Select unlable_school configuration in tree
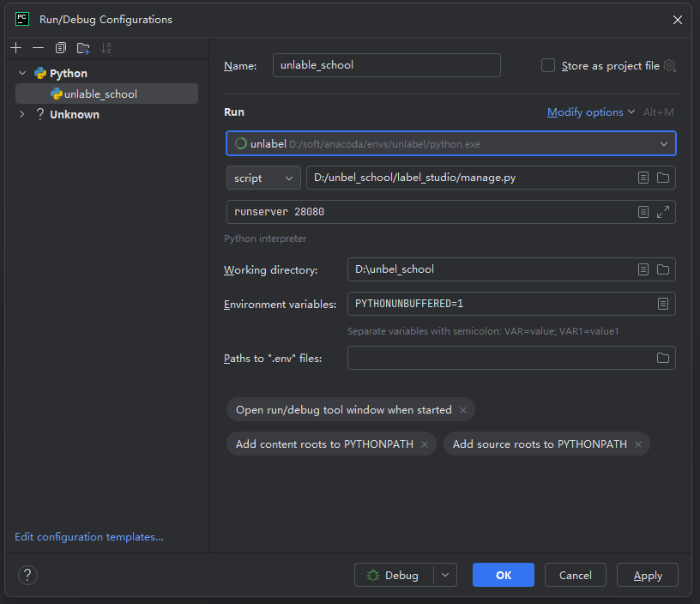 106,94
